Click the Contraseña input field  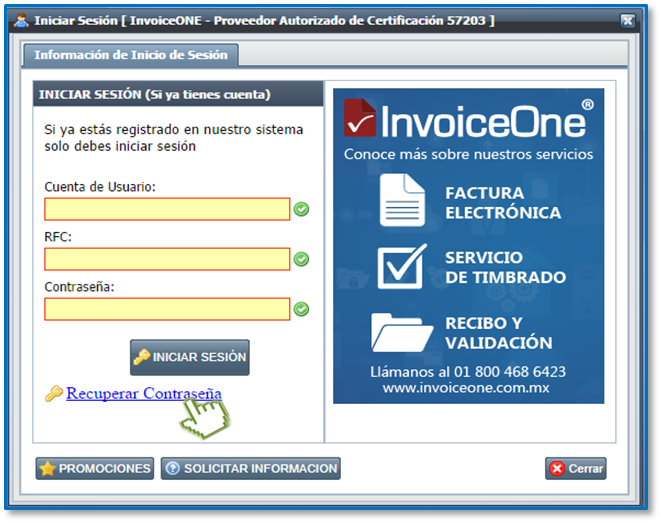click(167, 309)
